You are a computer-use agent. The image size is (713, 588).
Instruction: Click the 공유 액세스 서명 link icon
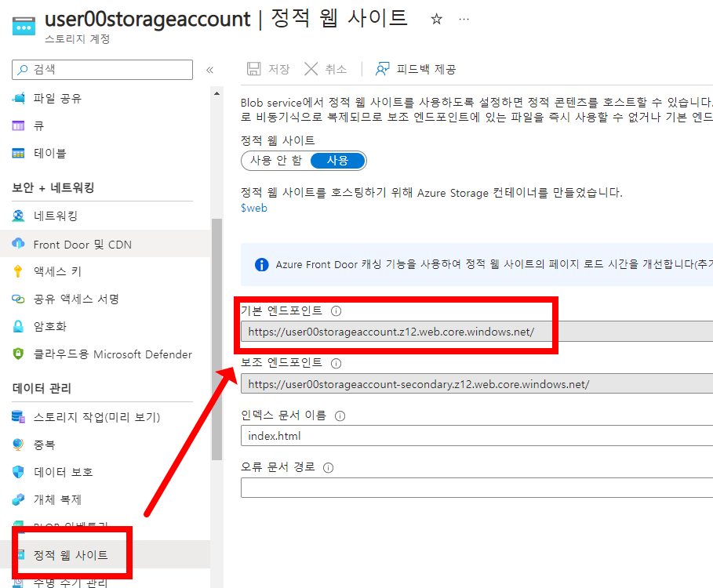[18, 299]
